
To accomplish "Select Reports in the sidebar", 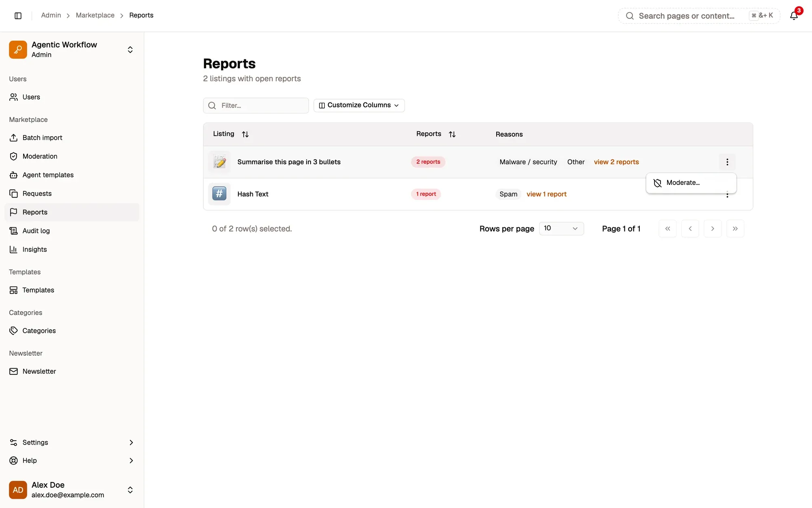I will click(72, 212).
